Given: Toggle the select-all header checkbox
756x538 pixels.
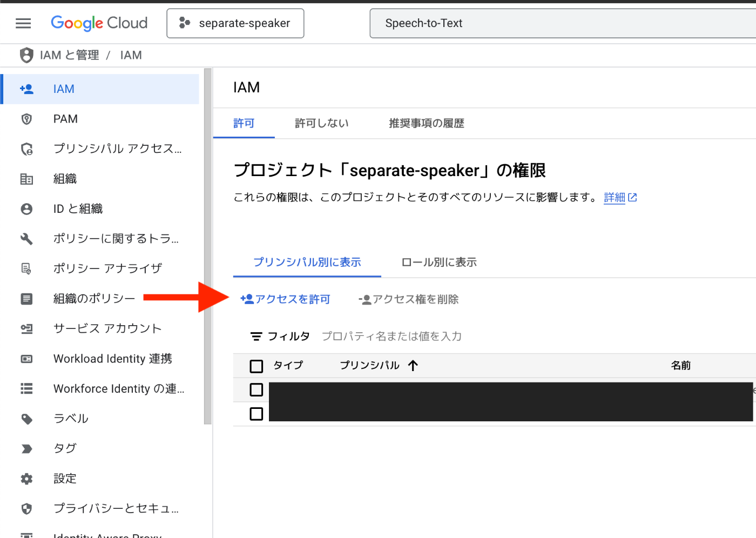Looking at the screenshot, I should point(256,366).
